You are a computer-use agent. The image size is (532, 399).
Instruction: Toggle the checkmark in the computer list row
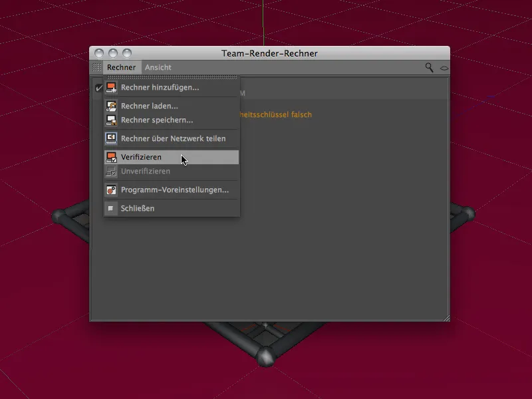[98, 88]
